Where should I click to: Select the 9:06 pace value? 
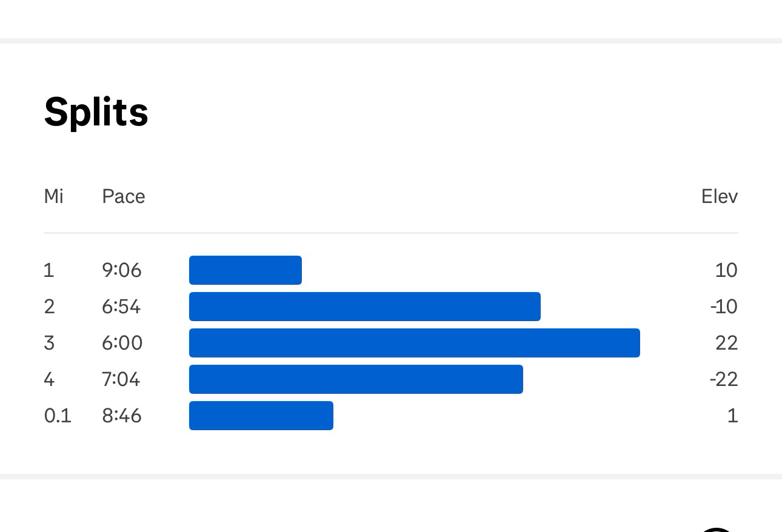pyautogui.click(x=122, y=270)
